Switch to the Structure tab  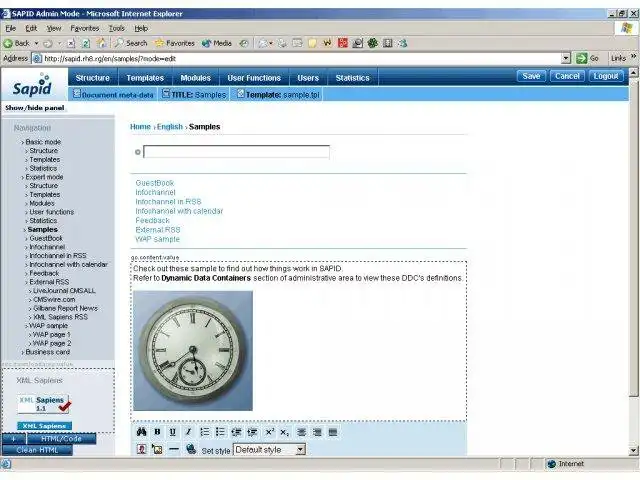click(93, 78)
